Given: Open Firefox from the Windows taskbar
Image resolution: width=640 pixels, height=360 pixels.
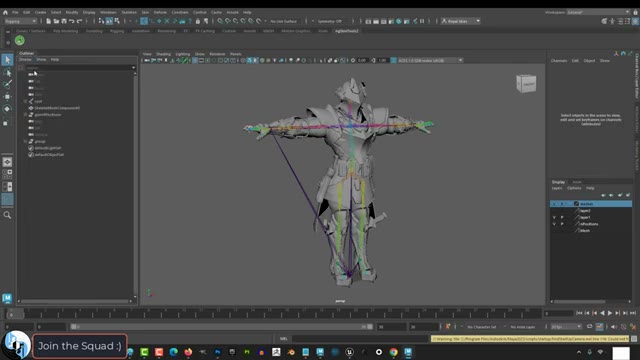Looking at the screenshot, I should pos(188,352).
